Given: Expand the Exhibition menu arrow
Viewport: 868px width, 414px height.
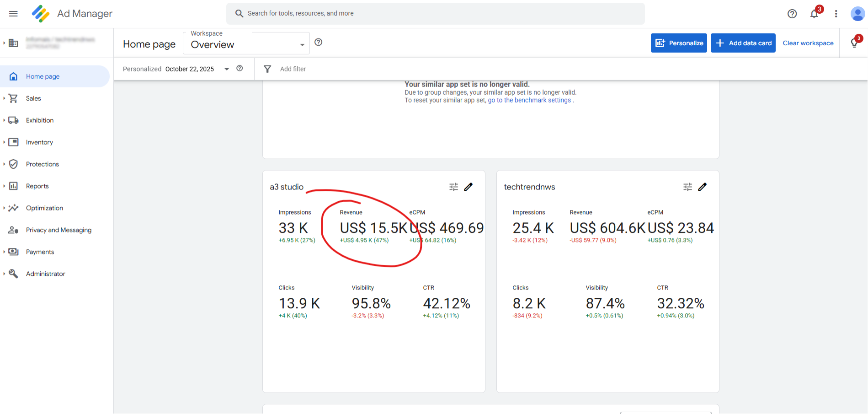Looking at the screenshot, I should [4, 120].
